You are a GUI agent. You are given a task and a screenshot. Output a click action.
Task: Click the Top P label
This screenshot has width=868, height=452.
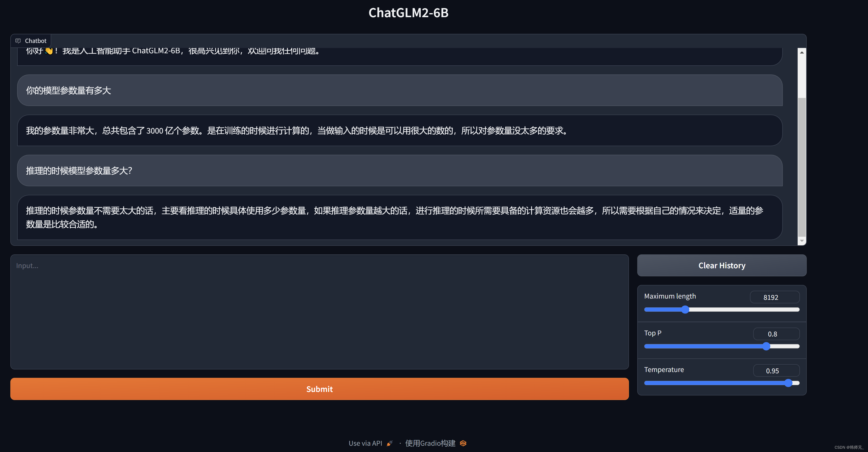(653, 333)
